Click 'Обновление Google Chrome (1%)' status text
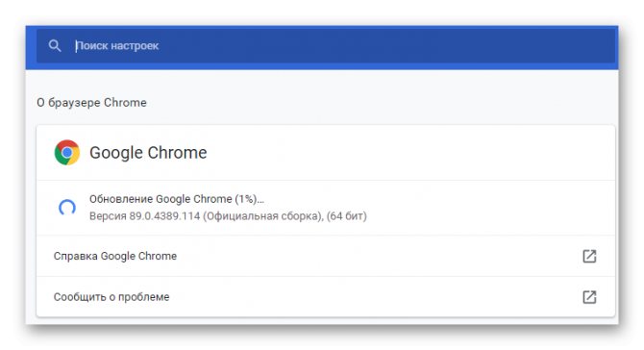644x350 pixels. click(x=177, y=199)
